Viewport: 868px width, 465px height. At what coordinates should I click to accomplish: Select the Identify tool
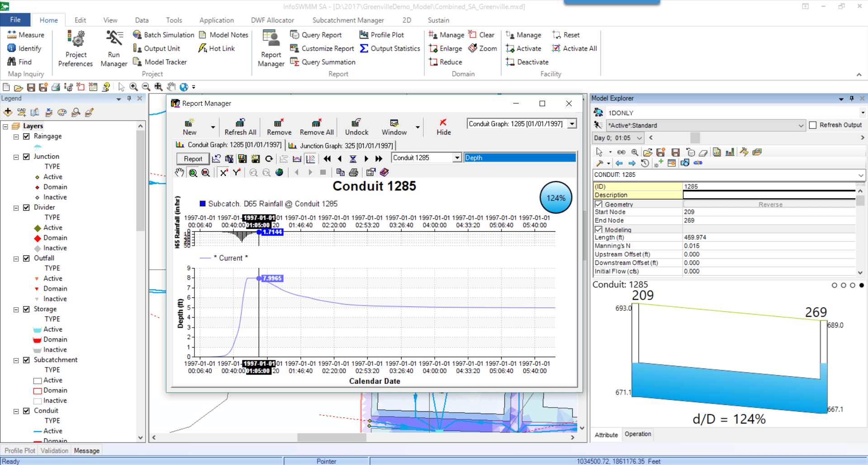tap(24, 48)
